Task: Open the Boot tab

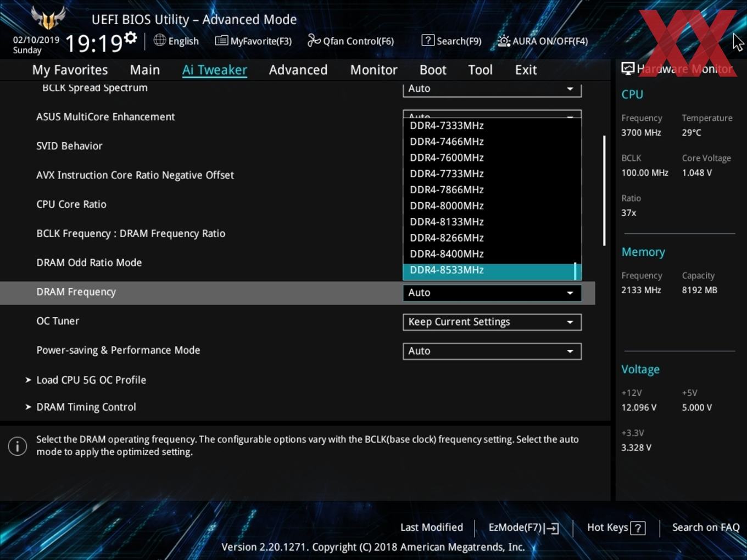Action: coord(433,70)
